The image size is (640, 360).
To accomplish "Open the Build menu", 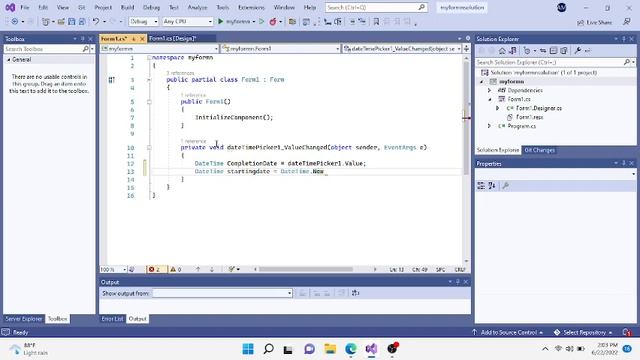I will pyautogui.click(x=127, y=7).
